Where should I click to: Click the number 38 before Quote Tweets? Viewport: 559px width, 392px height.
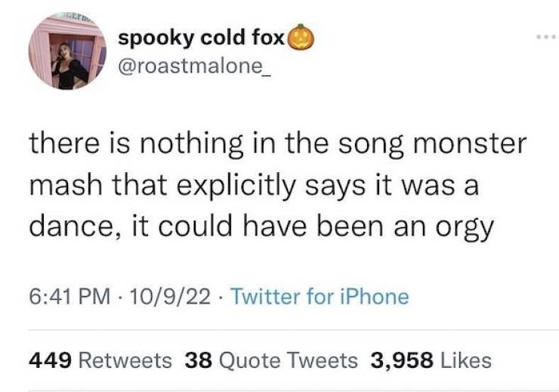pos(197,360)
